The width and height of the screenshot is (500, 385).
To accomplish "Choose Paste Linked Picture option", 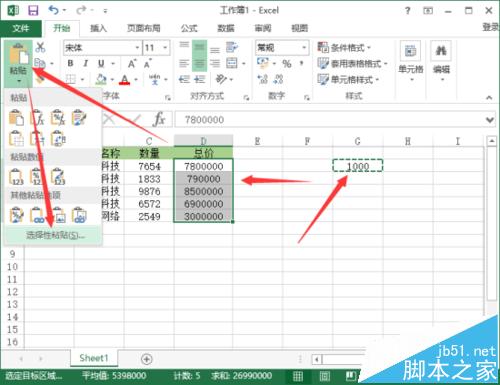I will pyautogui.click(x=79, y=215).
